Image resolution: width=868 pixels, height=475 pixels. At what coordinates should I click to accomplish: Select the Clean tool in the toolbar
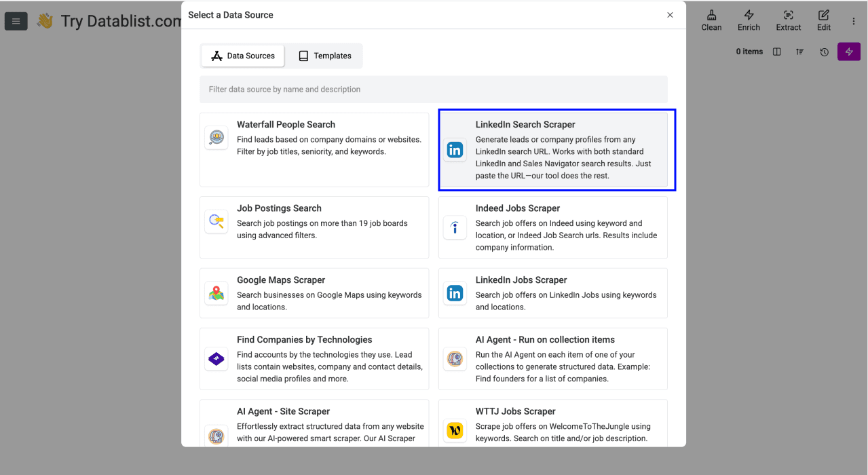(711, 20)
